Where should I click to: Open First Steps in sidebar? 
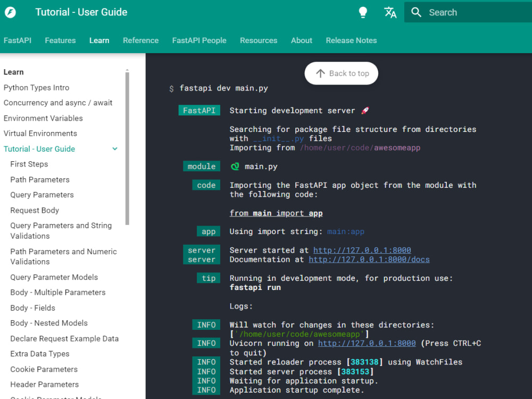coord(29,164)
